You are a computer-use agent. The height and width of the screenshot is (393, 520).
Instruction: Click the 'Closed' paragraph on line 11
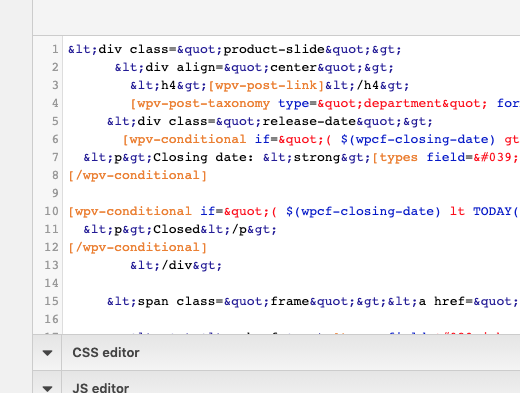[x=180, y=230]
